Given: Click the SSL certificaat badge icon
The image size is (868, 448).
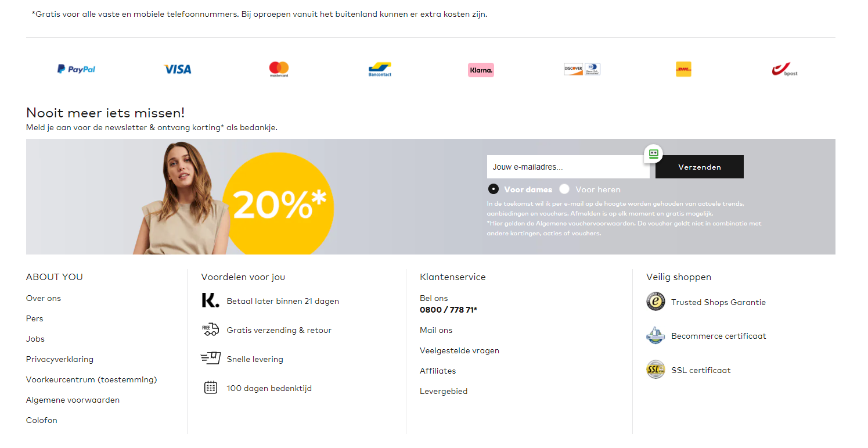Looking at the screenshot, I should click(655, 370).
